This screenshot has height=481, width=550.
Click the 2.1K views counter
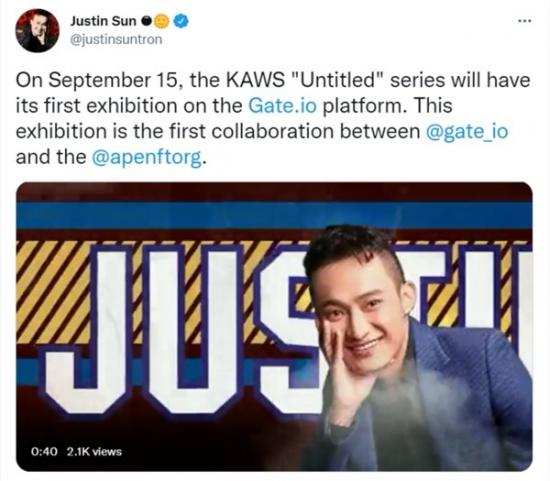(x=94, y=451)
